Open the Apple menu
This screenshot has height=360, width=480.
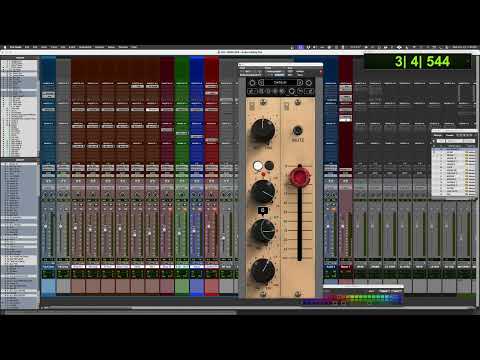tap(4, 47)
